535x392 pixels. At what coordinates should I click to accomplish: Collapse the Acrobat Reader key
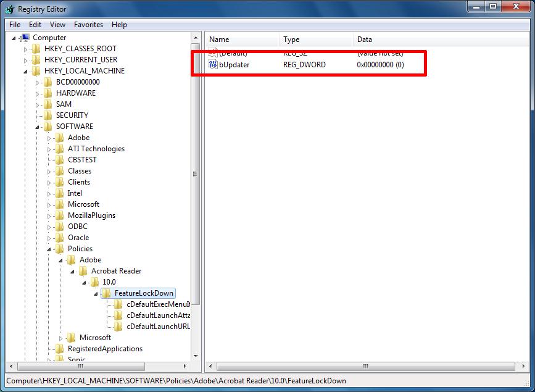pyautogui.click(x=73, y=271)
